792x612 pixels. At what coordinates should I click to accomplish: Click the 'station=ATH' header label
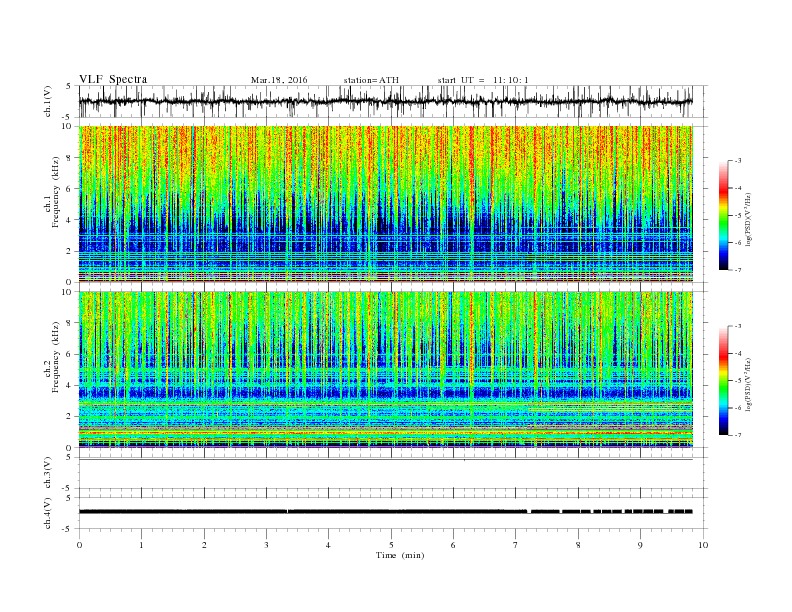pyautogui.click(x=371, y=80)
